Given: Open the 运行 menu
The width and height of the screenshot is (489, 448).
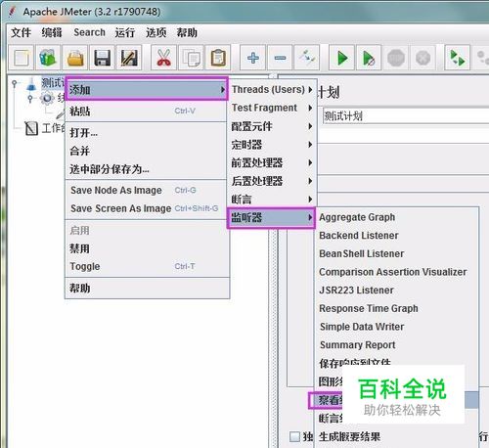Looking at the screenshot, I should click(124, 32).
